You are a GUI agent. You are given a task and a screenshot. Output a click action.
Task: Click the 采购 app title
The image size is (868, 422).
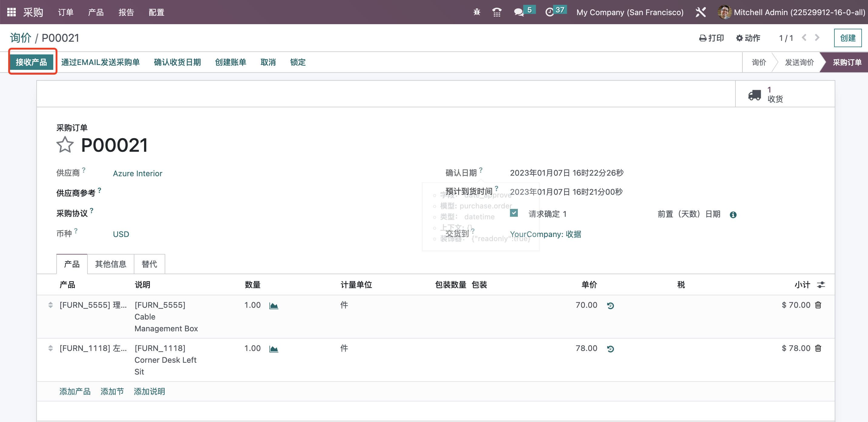point(33,12)
